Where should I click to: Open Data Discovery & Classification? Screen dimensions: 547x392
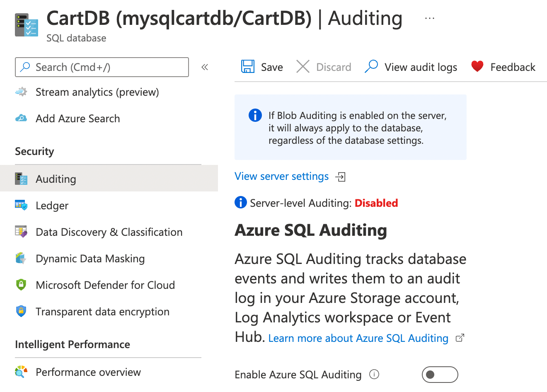(x=109, y=232)
